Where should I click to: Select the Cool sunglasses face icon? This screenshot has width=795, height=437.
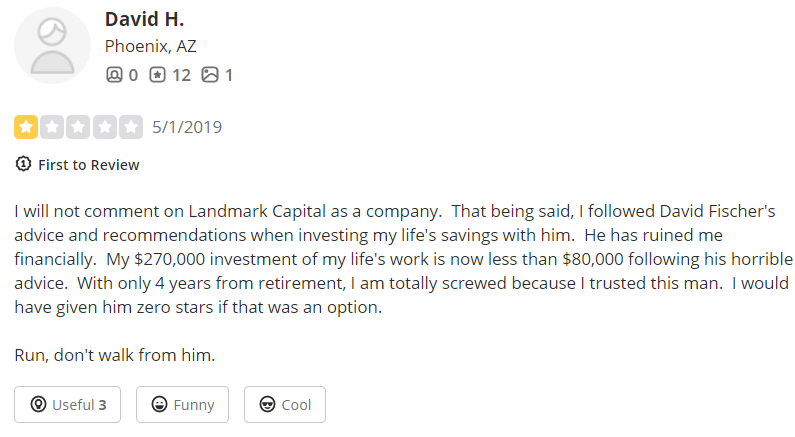pyautogui.click(x=267, y=404)
